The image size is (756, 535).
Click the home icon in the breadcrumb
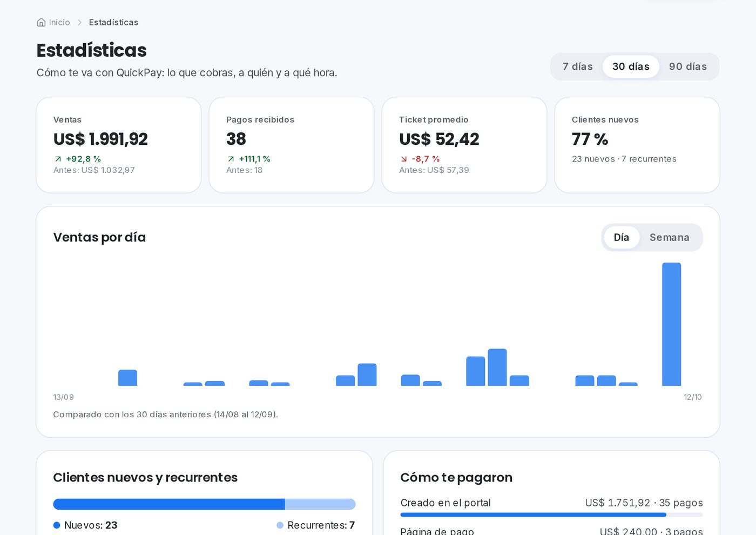click(x=41, y=22)
